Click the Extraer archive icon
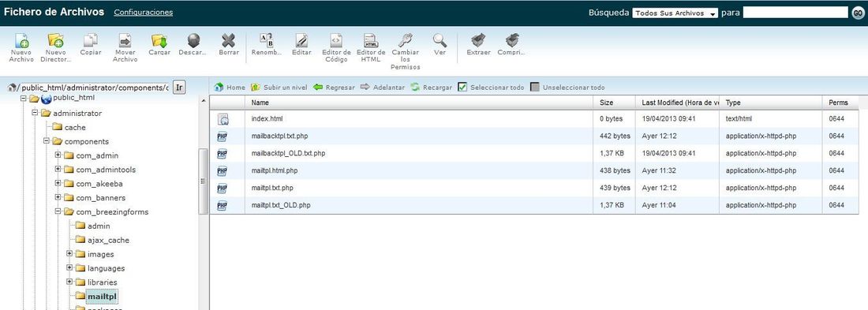868x310 pixels. [x=477, y=40]
